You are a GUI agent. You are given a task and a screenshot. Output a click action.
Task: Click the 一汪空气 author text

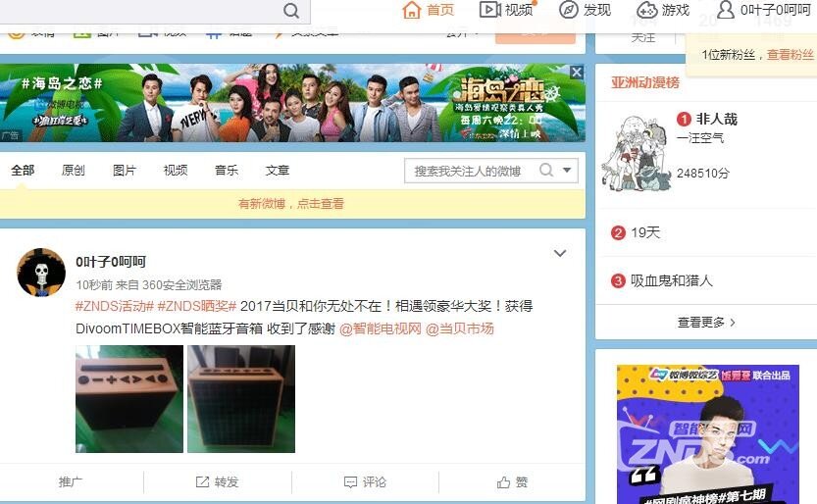[x=699, y=138]
